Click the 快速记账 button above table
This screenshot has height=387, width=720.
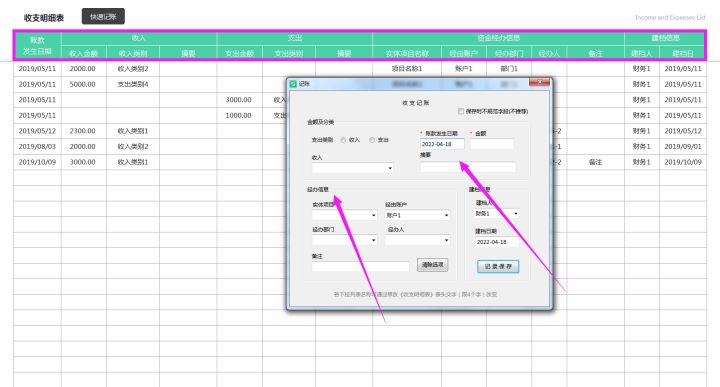point(103,17)
